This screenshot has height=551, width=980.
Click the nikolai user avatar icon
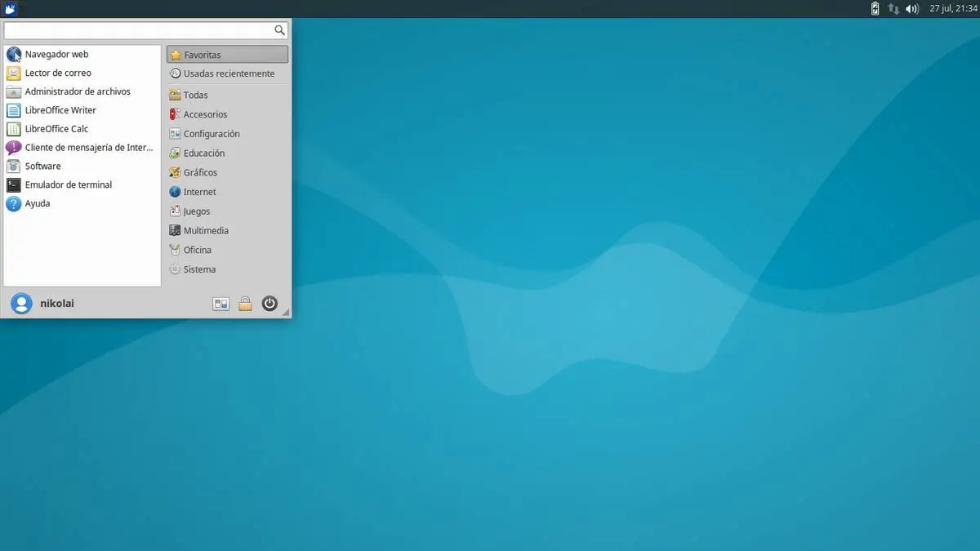(22, 304)
